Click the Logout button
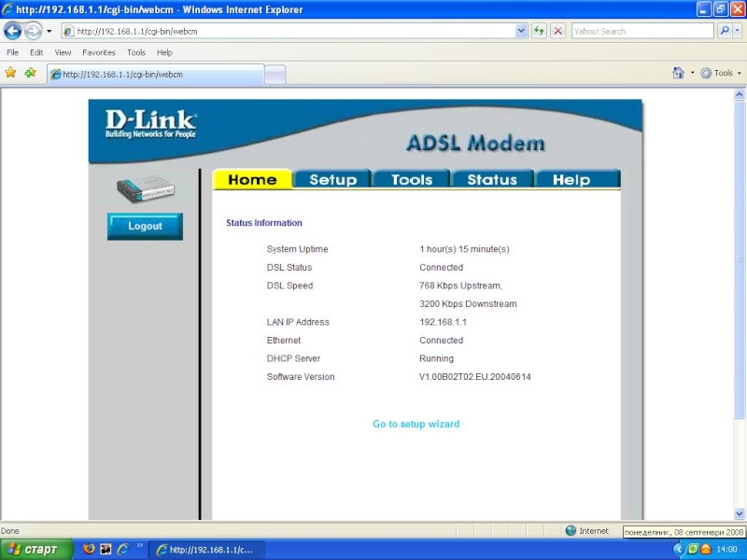 pyautogui.click(x=145, y=226)
